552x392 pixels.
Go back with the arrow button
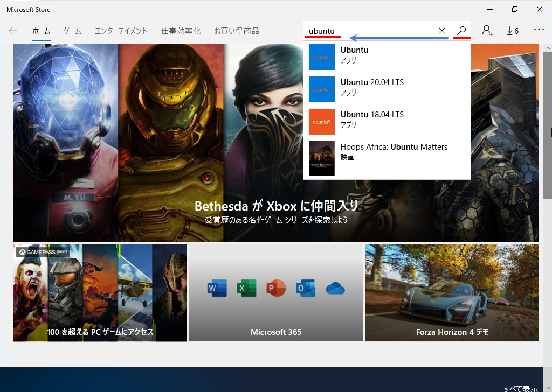[x=13, y=31]
